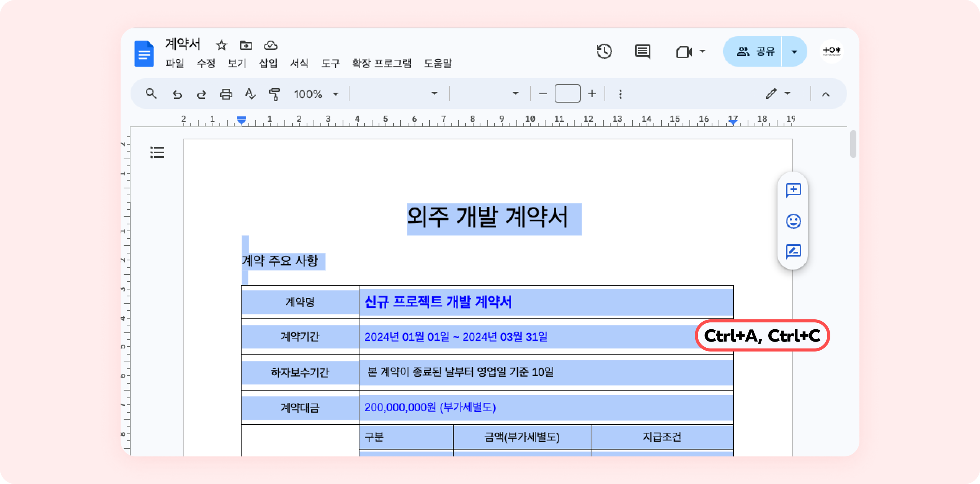This screenshot has height=484, width=980.
Task: Insert emoji reaction from side panel
Action: click(793, 221)
